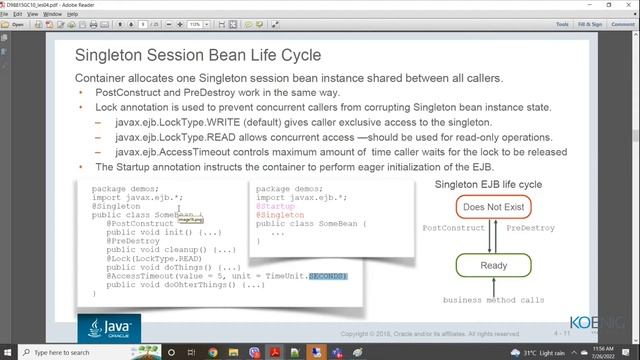Click the taskbar search box
640x360 pixels.
[x=89, y=352]
